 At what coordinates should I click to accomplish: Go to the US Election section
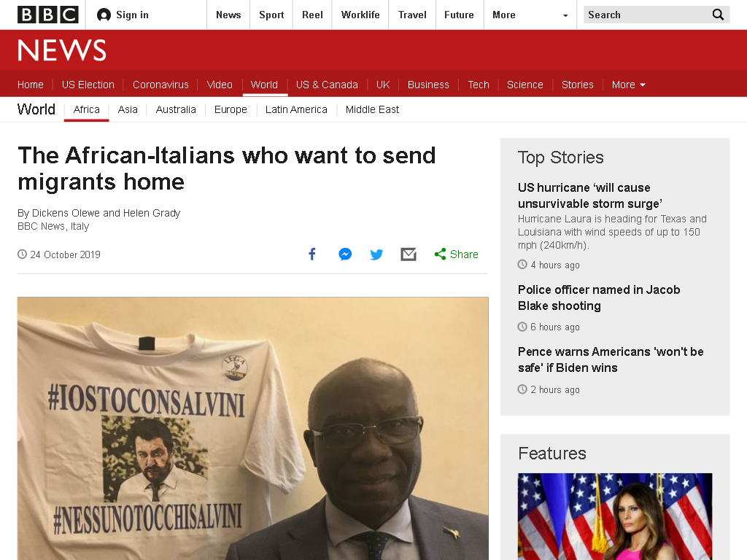click(x=88, y=85)
